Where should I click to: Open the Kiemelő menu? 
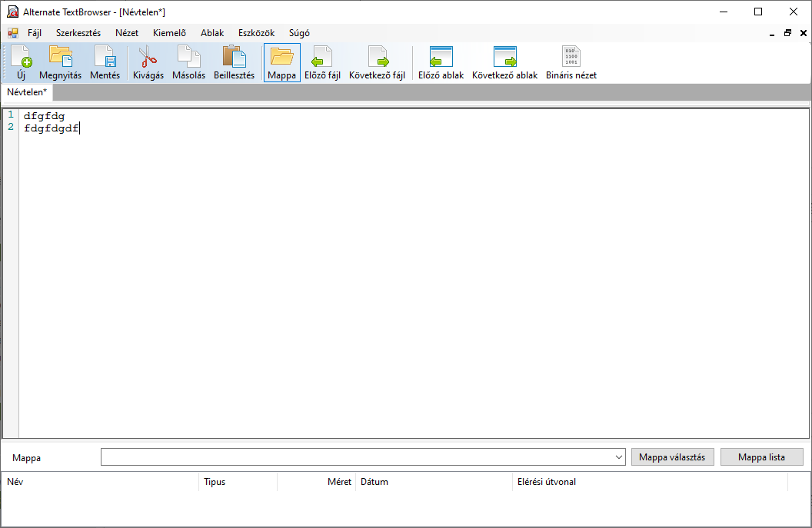click(169, 33)
